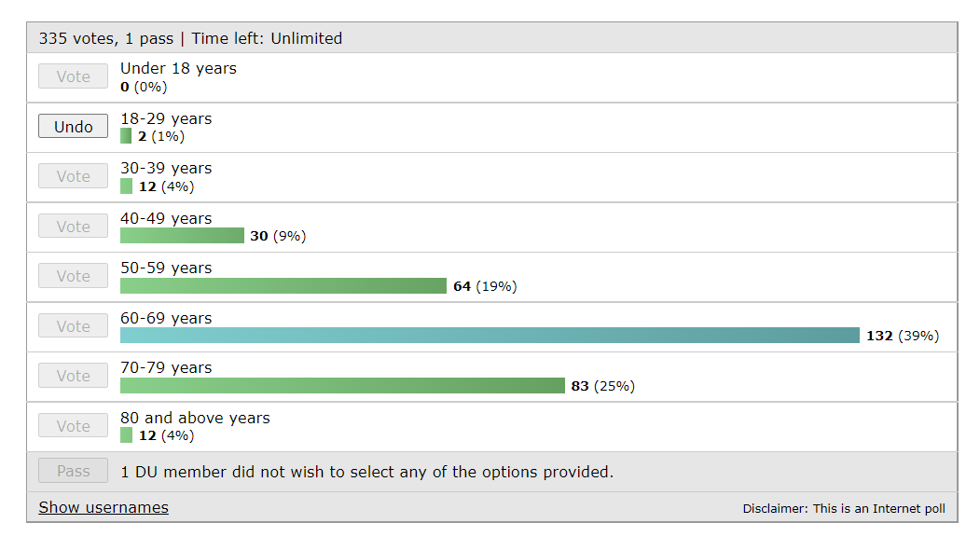Click the poll header showing 335 votes

[190, 38]
